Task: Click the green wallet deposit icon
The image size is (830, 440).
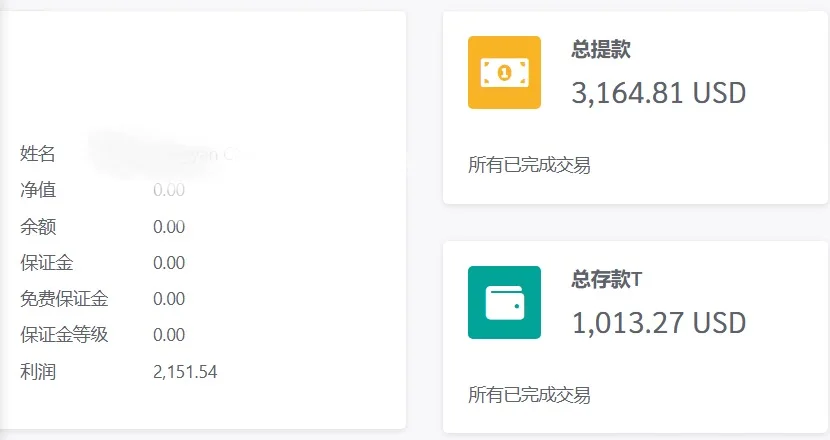Action: (x=504, y=302)
